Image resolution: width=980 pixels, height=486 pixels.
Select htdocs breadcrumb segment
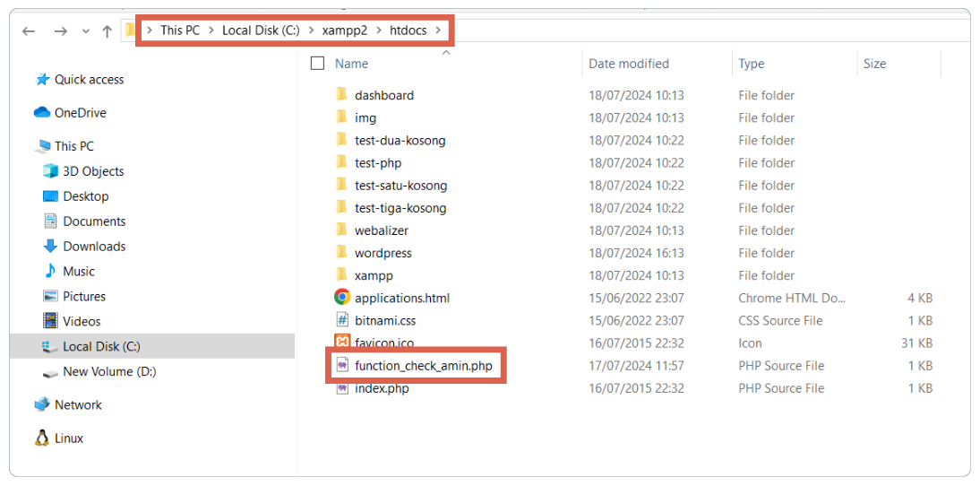pos(408,30)
